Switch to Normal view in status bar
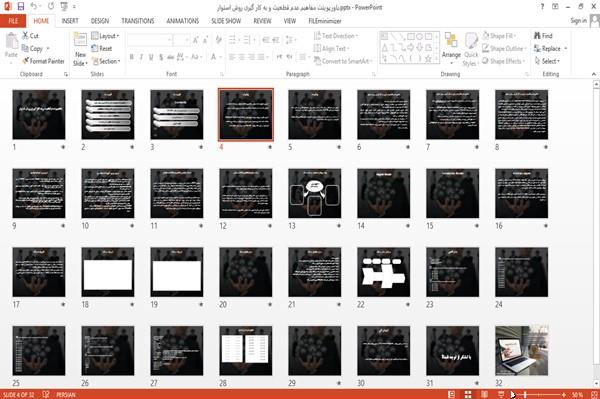 pos(452,394)
